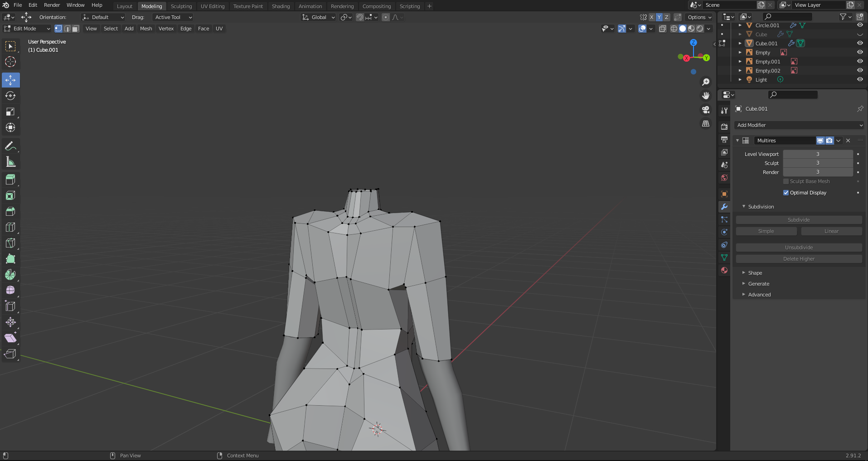Open the Add Modifier dropdown
Viewport: 868px width, 461px height.
point(799,125)
